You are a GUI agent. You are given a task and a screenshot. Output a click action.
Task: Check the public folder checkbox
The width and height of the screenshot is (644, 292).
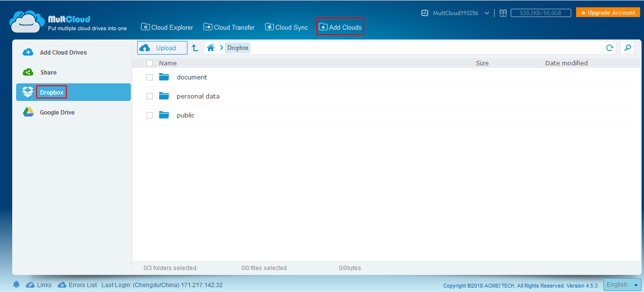pos(149,115)
